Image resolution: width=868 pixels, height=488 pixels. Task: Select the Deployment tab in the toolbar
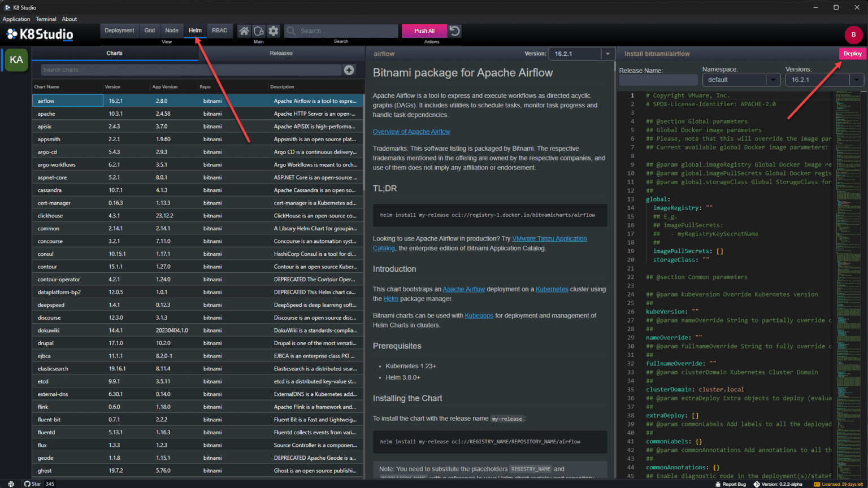point(119,30)
